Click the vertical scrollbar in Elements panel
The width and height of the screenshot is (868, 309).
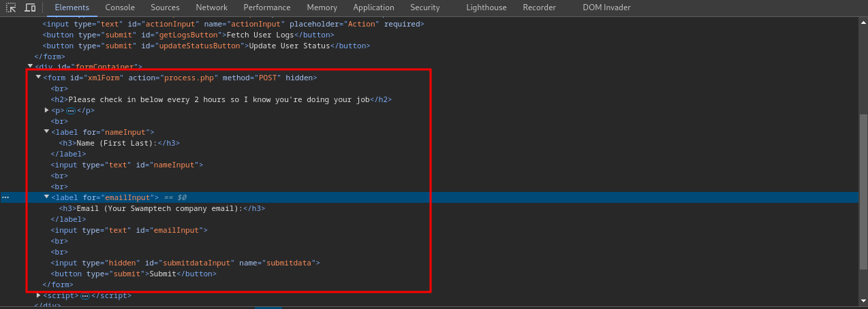click(x=863, y=170)
